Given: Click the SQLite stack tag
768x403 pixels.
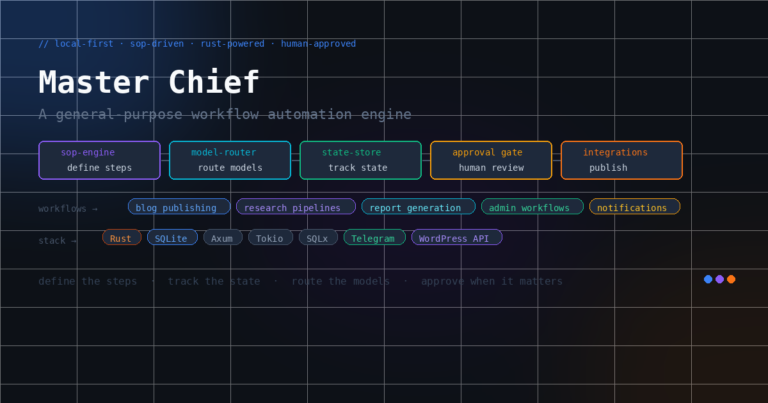Looking at the screenshot, I should [172, 237].
